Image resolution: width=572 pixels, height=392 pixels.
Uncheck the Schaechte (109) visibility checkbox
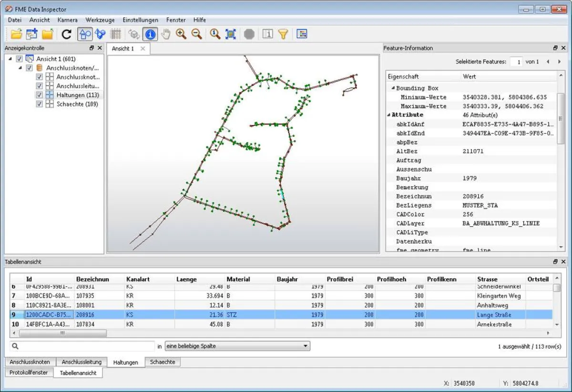pyautogui.click(x=39, y=104)
